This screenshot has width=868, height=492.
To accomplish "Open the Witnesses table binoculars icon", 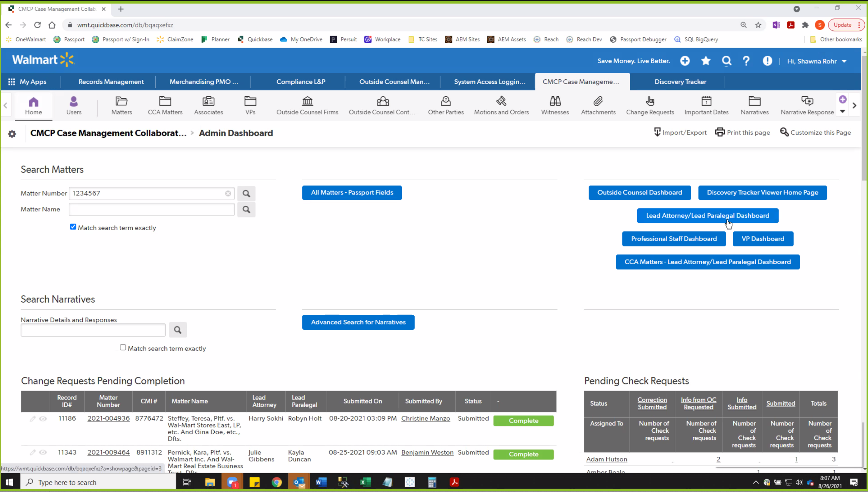I will click(555, 101).
